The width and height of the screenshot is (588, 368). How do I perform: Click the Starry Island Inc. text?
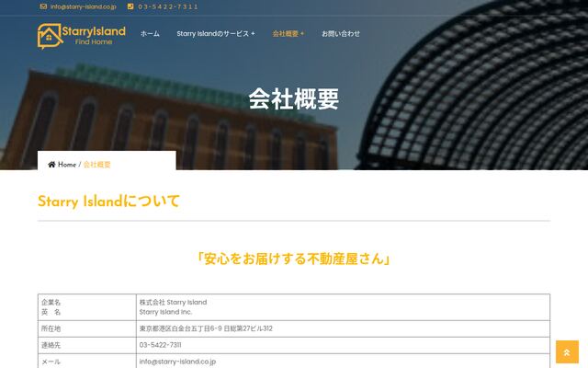click(x=165, y=312)
